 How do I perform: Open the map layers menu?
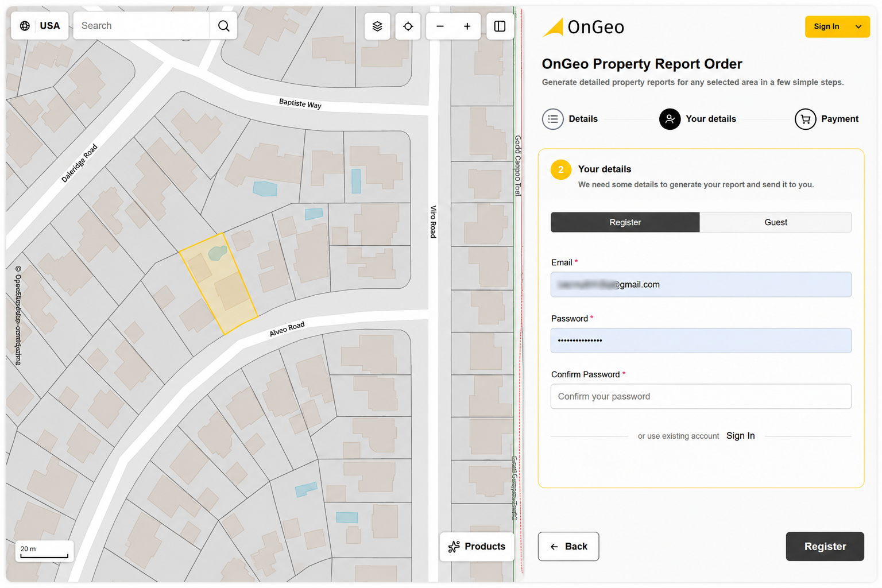[x=377, y=26]
